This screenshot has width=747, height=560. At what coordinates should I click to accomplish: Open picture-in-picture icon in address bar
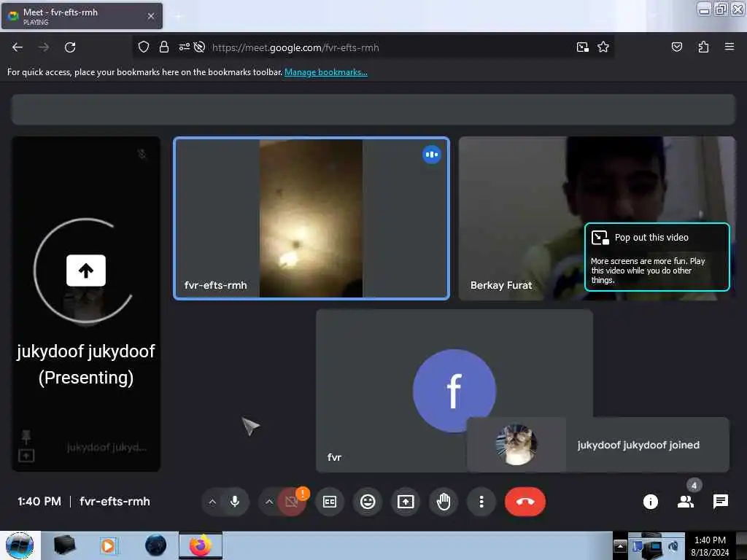(583, 47)
